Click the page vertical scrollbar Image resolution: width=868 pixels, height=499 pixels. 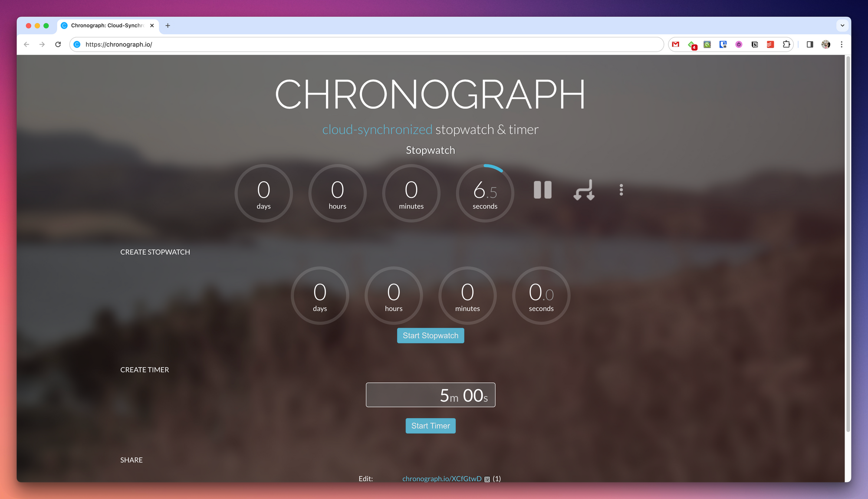(848, 243)
